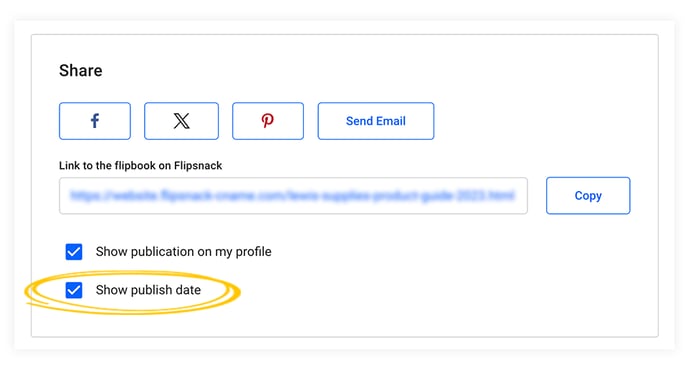The width and height of the screenshot is (688, 370).
Task: Click the 'Send Email' blue text
Action: [x=376, y=121]
